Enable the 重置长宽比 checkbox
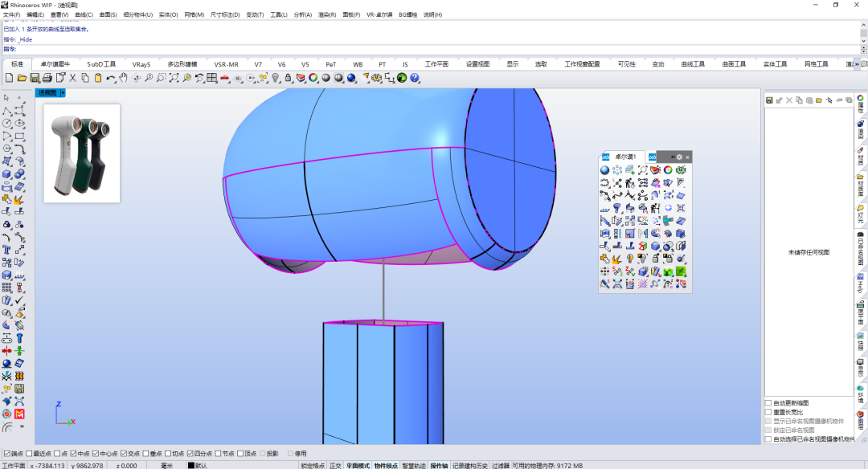This screenshot has width=868, height=469. [768, 412]
